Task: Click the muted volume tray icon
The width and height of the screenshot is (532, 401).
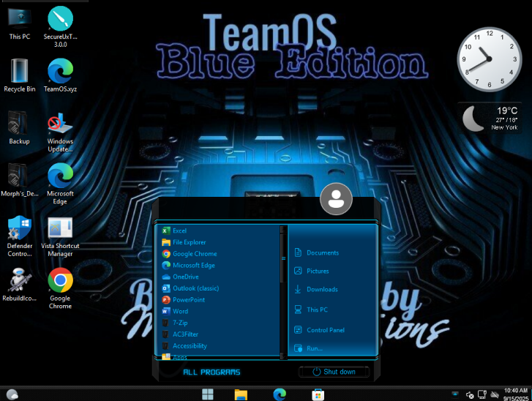Action: click(470, 394)
